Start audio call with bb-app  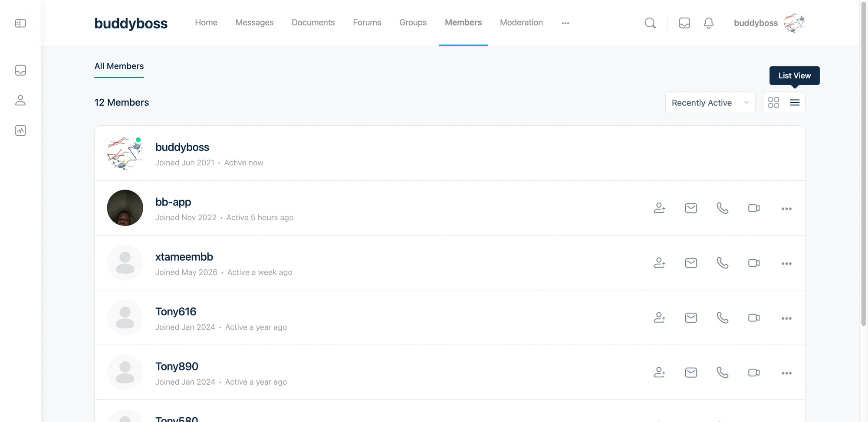pyautogui.click(x=723, y=208)
